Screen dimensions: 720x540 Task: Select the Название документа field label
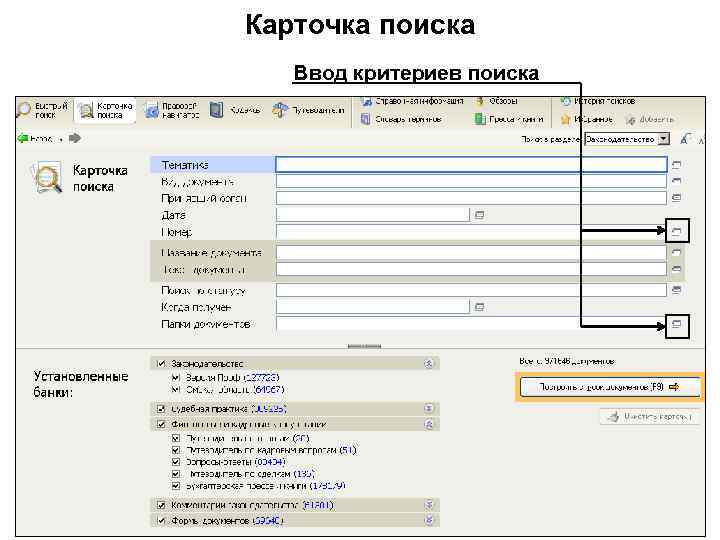tap(211, 253)
